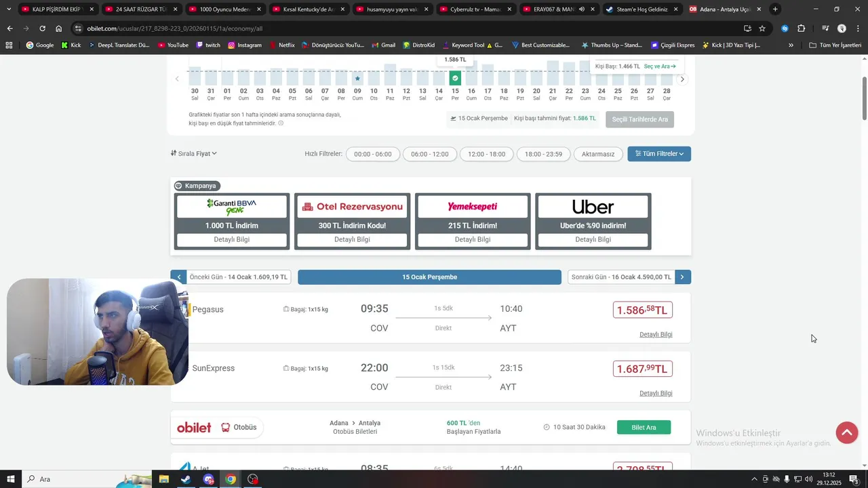Viewport: 868px width, 488px height.
Task: Open Detaylı Bilgi under Garanti BBVA campaign
Action: click(232, 240)
